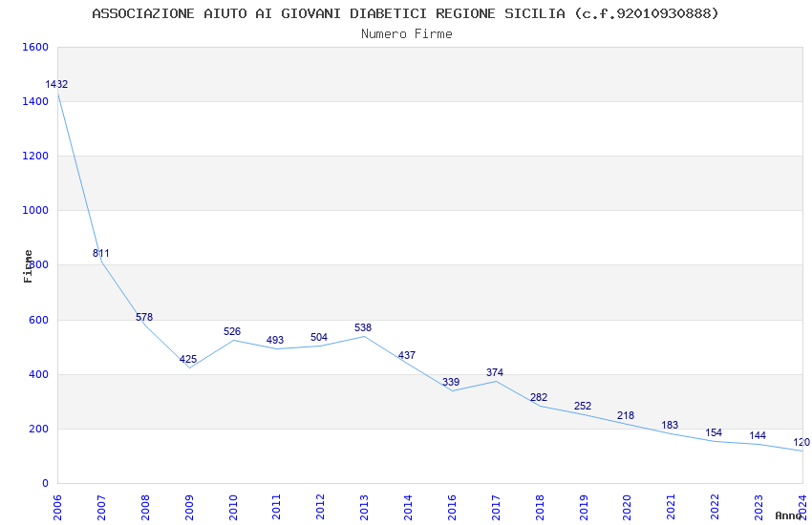Click the x-axis year 2011
Screen dimensions: 812x525
click(276, 508)
